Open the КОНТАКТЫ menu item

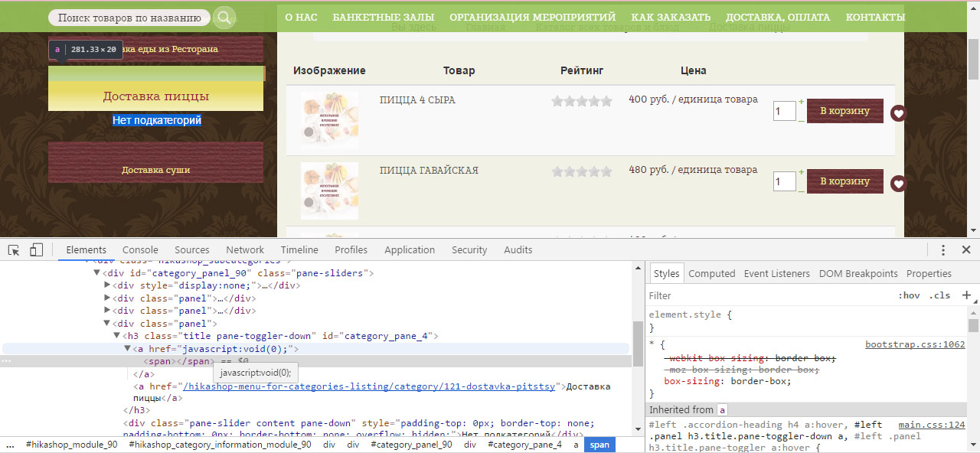pos(875,17)
